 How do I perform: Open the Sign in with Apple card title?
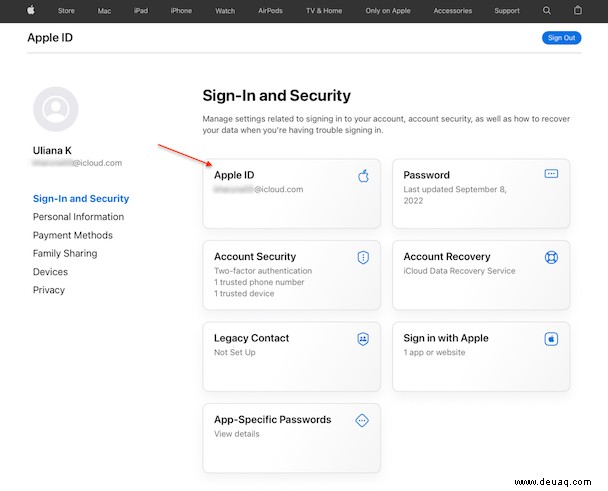point(446,338)
